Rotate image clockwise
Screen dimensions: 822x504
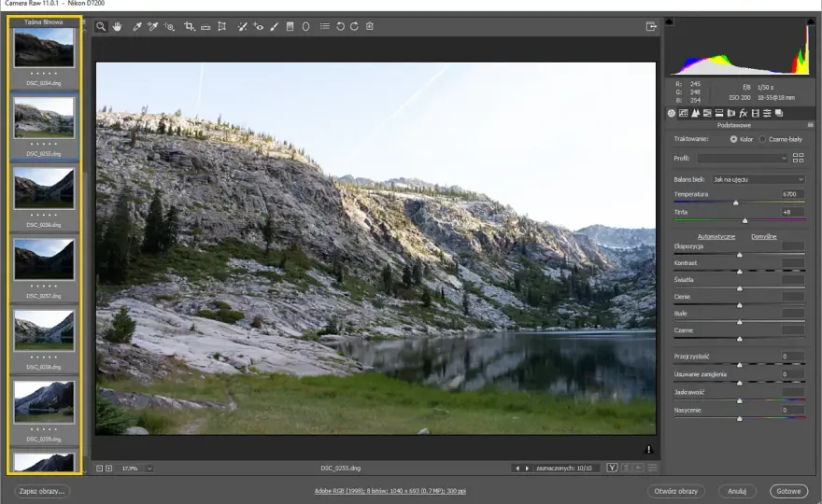(354, 26)
